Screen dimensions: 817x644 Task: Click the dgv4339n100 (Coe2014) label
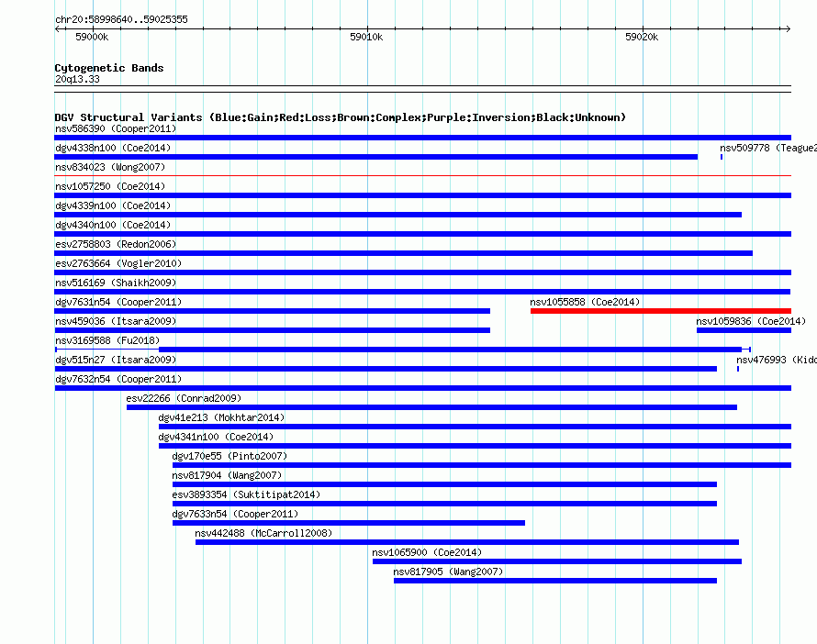(113, 205)
